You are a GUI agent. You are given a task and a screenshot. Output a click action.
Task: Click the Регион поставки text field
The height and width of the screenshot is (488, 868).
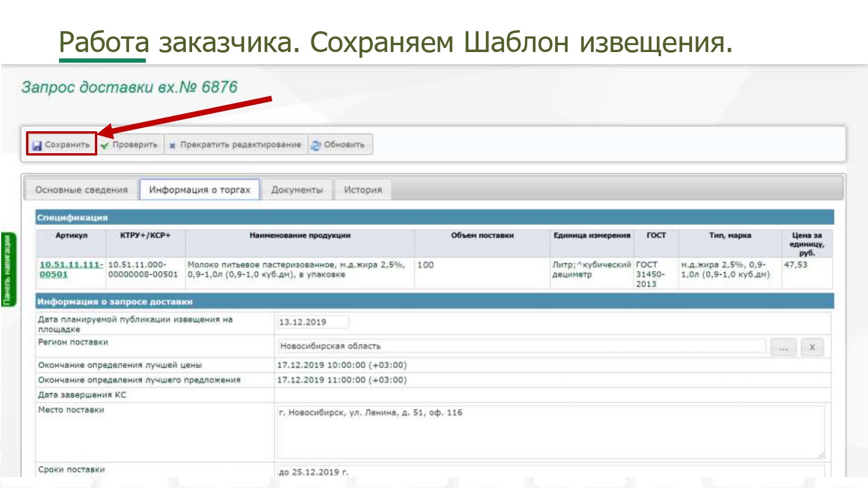pos(521,346)
